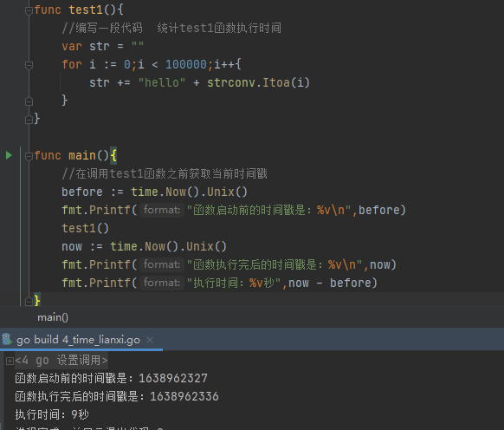The width and height of the screenshot is (504, 430).
Task: Click the strconv.Itoa call in the loop
Action: click(x=258, y=82)
